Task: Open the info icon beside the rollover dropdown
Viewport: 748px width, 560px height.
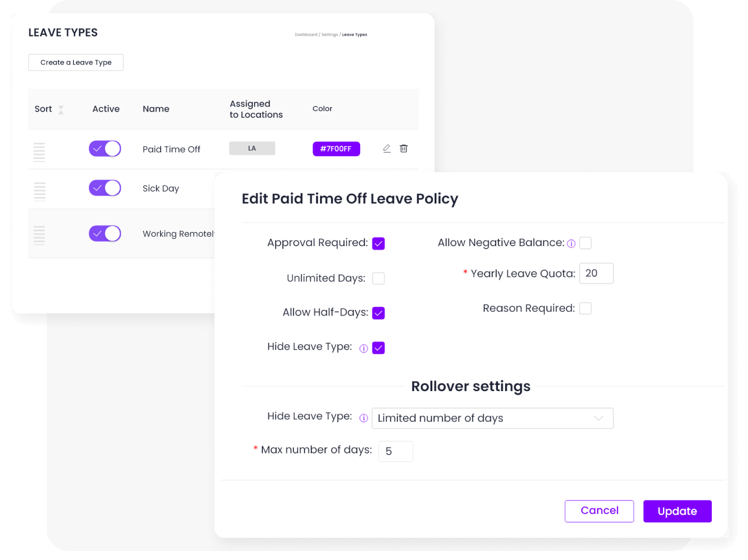Action: coord(363,418)
